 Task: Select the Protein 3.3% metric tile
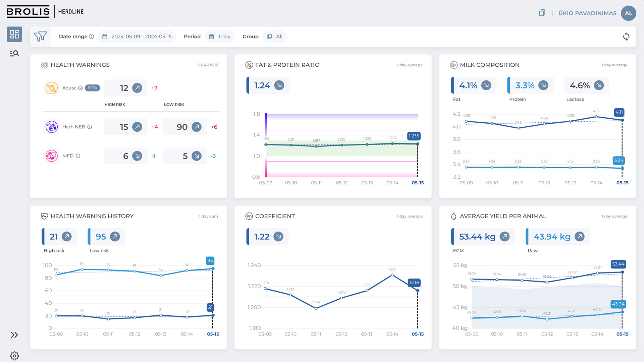(530, 85)
